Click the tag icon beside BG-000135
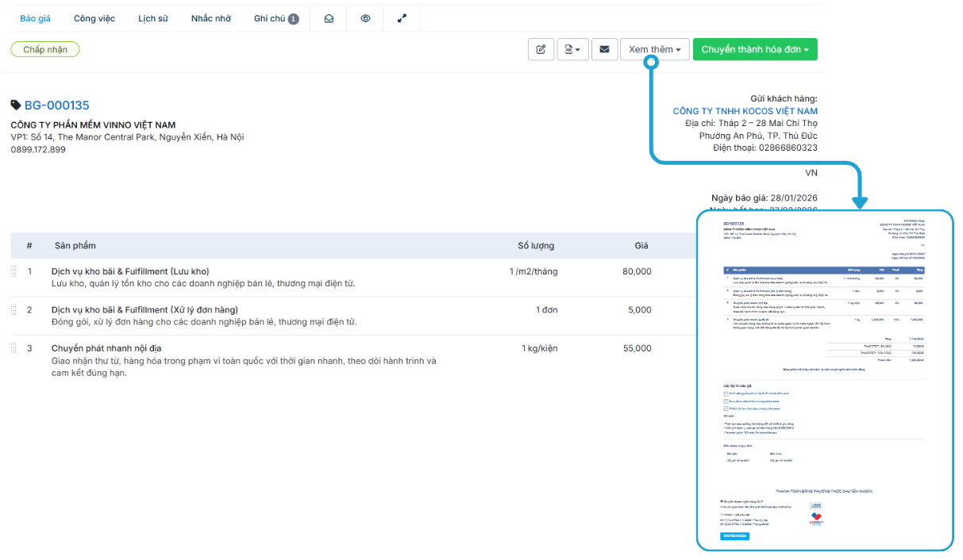Image resolution: width=963 pixels, height=560 pixels. tap(16, 105)
